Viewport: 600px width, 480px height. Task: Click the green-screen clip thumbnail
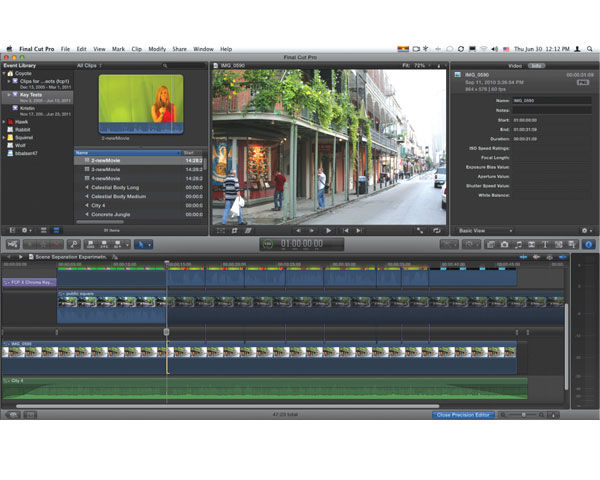pyautogui.click(x=141, y=104)
